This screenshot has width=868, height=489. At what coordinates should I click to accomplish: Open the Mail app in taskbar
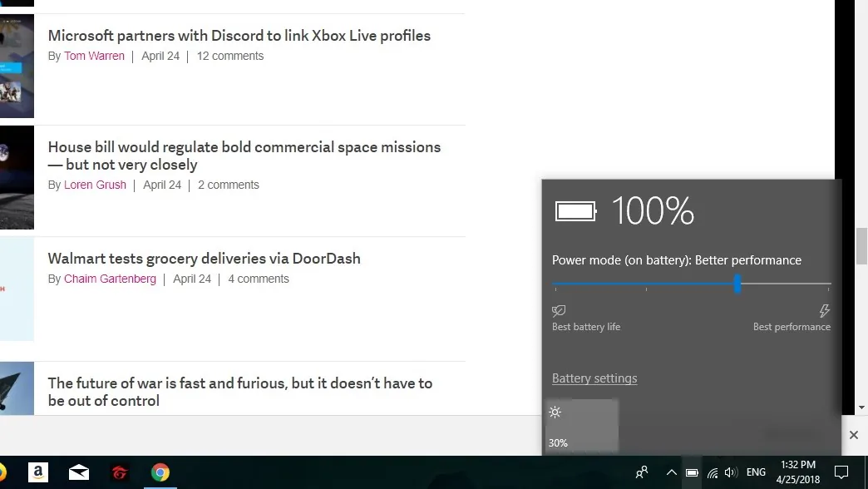(79, 472)
